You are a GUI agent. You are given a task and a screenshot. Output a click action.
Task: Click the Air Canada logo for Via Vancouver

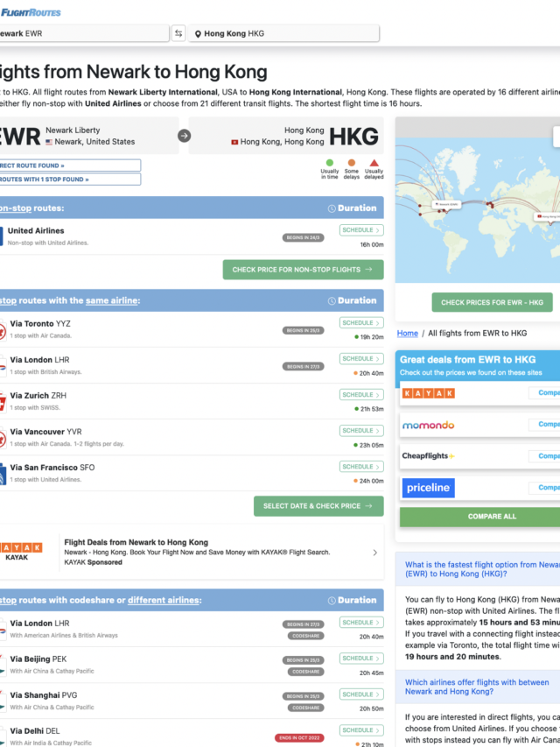point(3,438)
